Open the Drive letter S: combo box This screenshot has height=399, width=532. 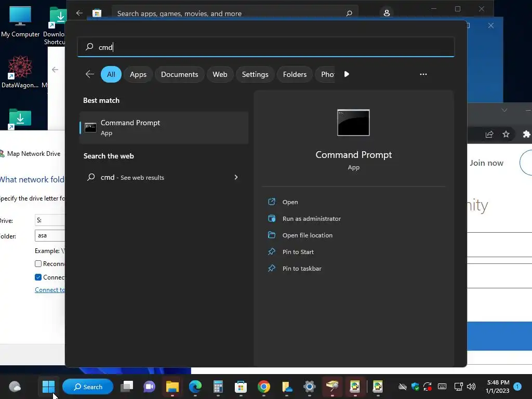(49, 220)
